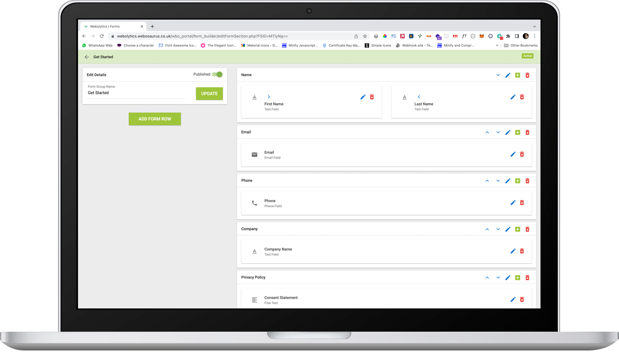Move the Email row up
The image size is (619, 364).
coord(487,133)
